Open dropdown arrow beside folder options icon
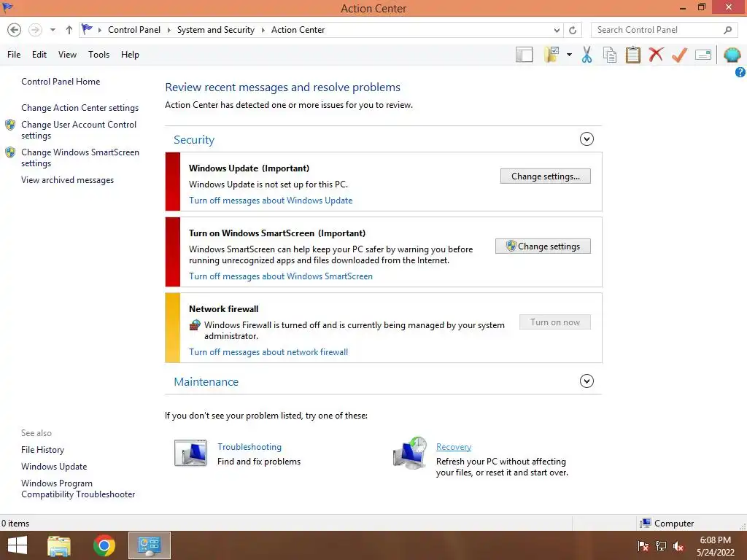The width and height of the screenshot is (747, 560). pyautogui.click(x=569, y=55)
